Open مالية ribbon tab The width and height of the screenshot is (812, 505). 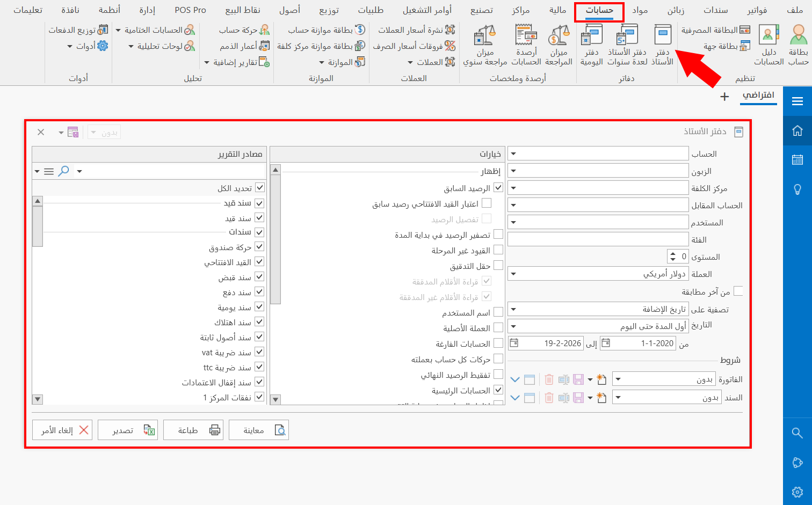[558, 10]
